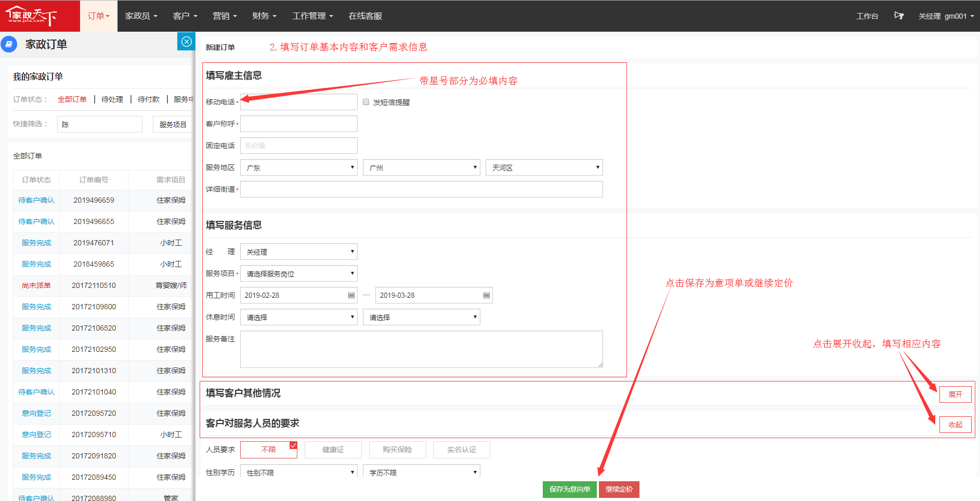Open the 财务 menu

pyautogui.click(x=264, y=16)
